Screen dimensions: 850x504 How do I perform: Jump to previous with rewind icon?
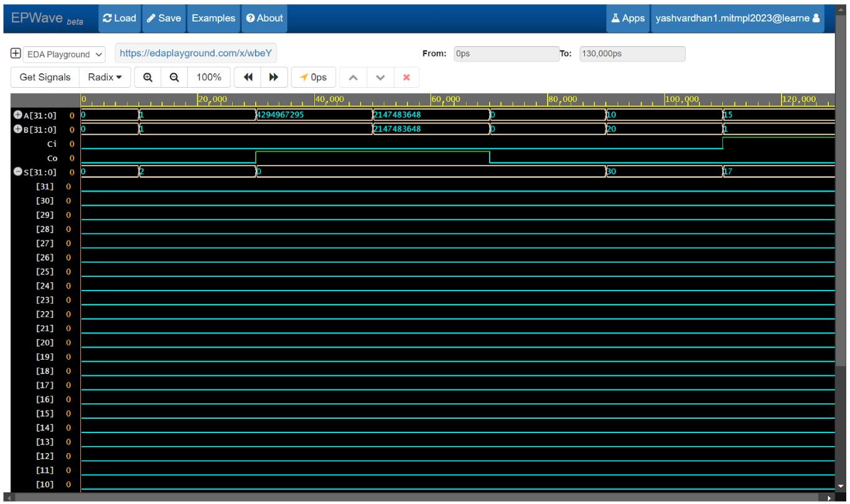coord(248,77)
